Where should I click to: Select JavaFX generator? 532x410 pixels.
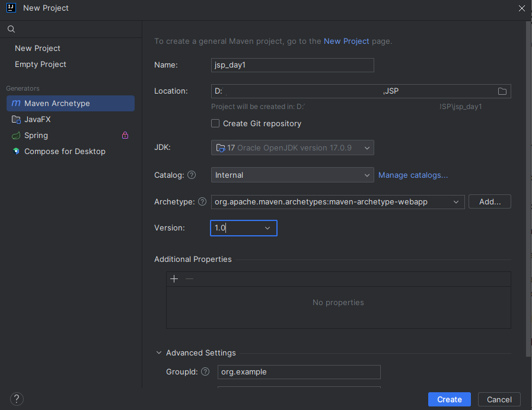tap(71, 119)
